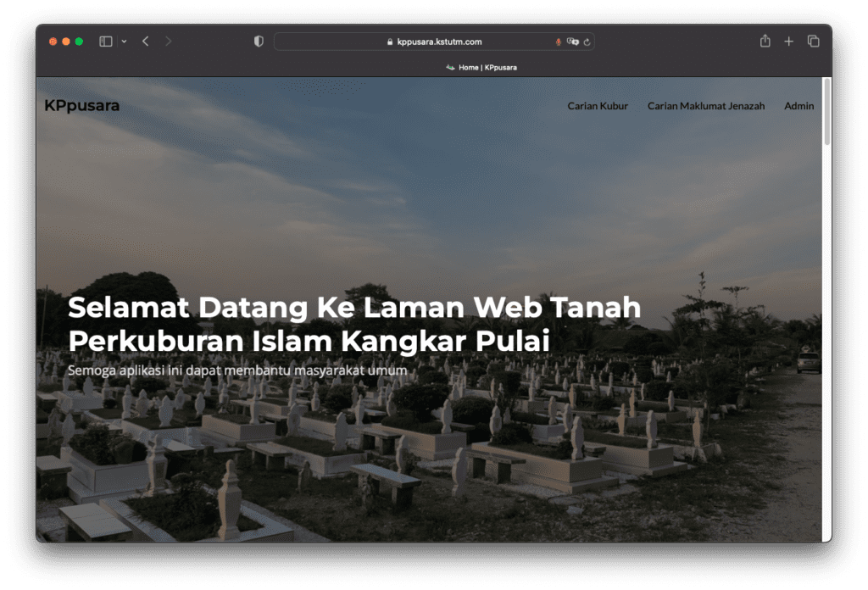The height and width of the screenshot is (590, 868).
Task: Click the shield privacy report icon
Action: pyautogui.click(x=258, y=40)
